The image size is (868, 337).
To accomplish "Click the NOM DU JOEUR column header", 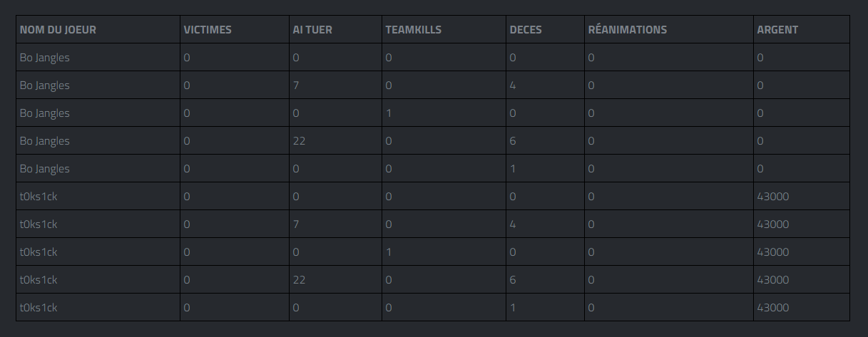I will click(x=58, y=30).
